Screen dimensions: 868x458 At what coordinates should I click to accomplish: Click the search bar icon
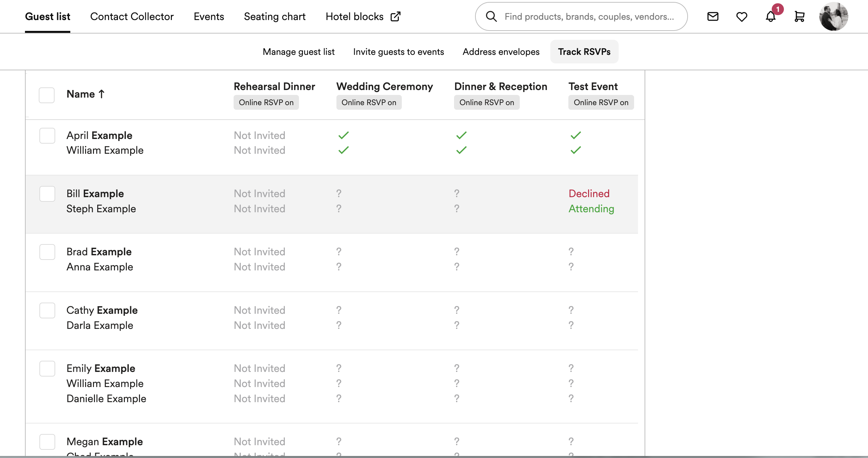[491, 16]
